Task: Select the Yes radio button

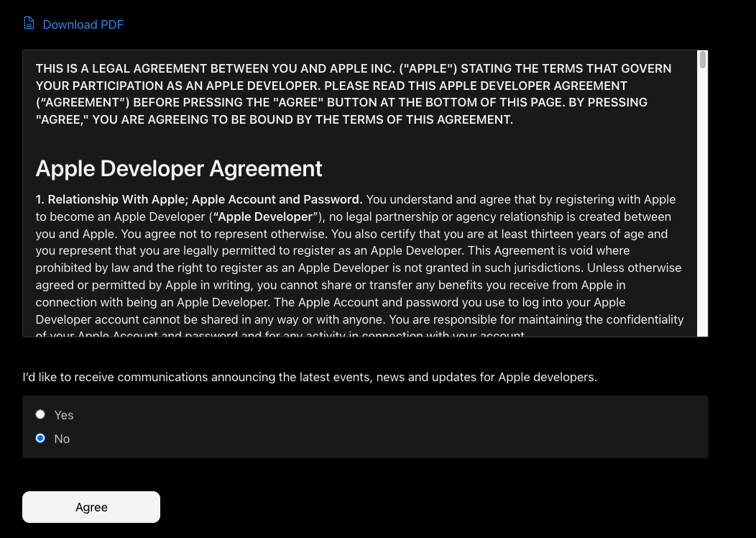Action: coord(40,414)
